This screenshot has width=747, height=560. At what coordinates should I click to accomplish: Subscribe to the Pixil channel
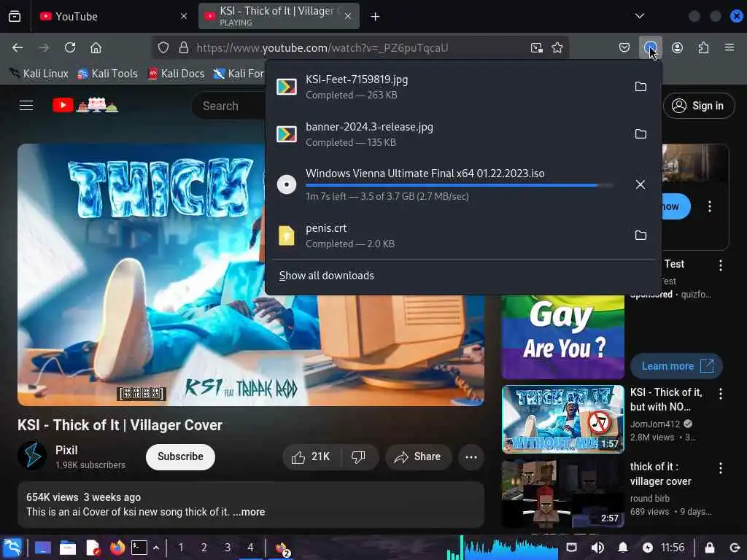[180, 456]
